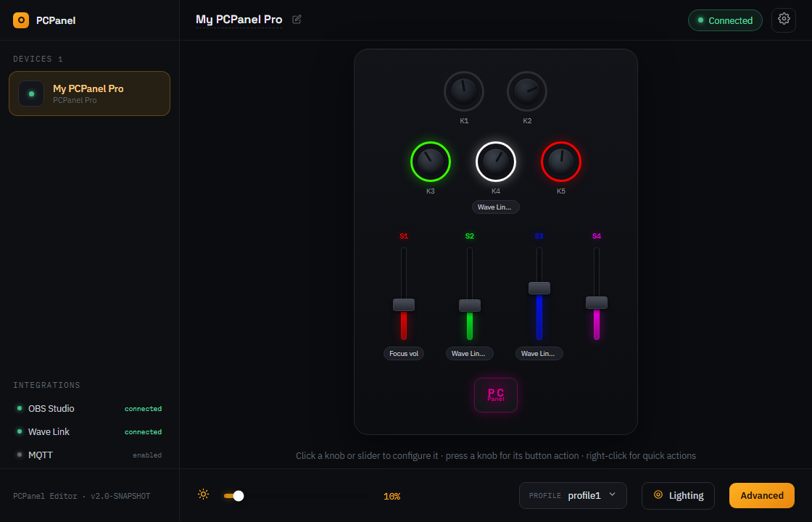Click the DEVICES 1 heading
This screenshot has height=522, width=812.
pyautogui.click(x=38, y=59)
